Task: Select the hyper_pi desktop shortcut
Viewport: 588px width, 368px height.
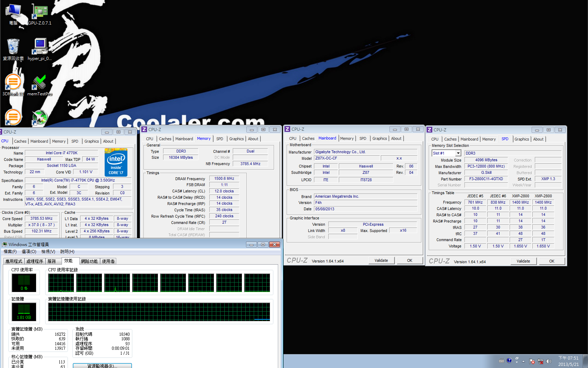Action: click(40, 49)
